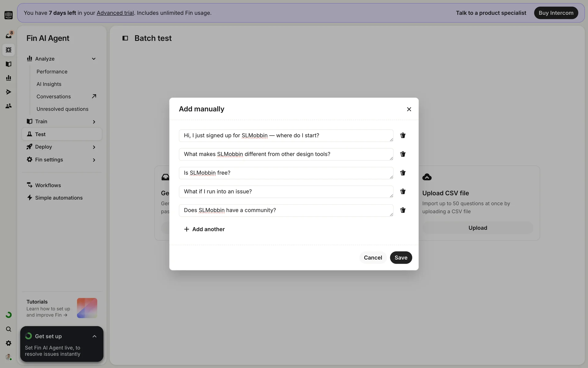This screenshot has width=588, height=368.
Task: Expand the Train section
Action: (94, 122)
